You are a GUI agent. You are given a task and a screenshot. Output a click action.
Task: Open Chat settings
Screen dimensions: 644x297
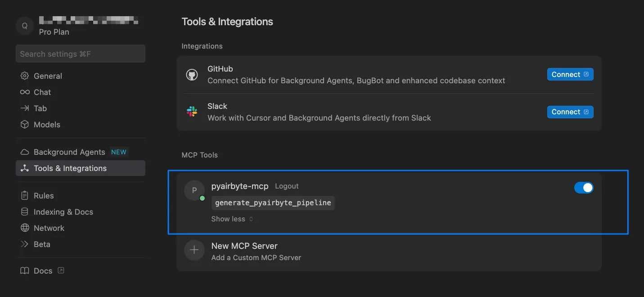point(81,92)
